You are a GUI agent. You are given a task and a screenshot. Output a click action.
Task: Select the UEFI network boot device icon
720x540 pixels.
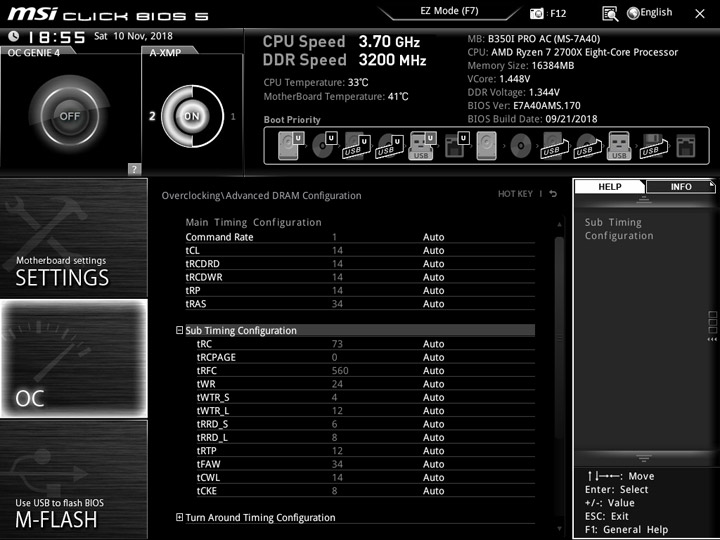(456, 146)
